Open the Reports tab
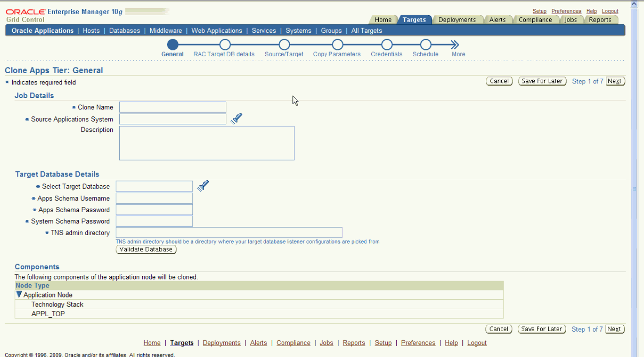The height and width of the screenshot is (357, 644). tap(600, 20)
